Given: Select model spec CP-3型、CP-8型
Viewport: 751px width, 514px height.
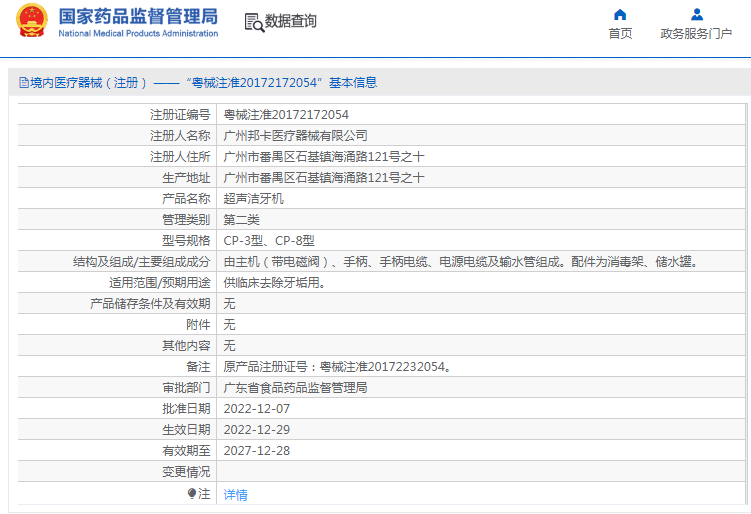Looking at the screenshot, I should pos(269,241).
